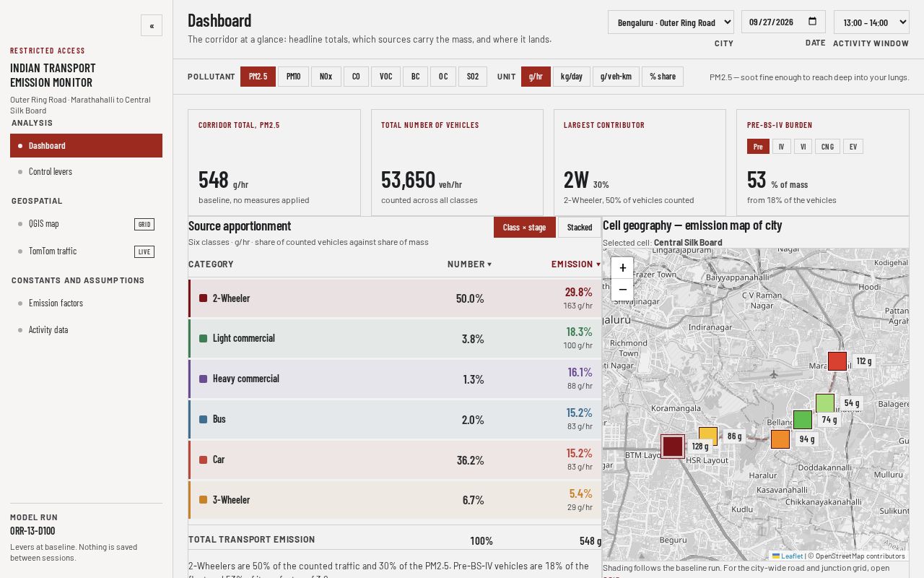Select the Heavy commercial row

click(395, 379)
